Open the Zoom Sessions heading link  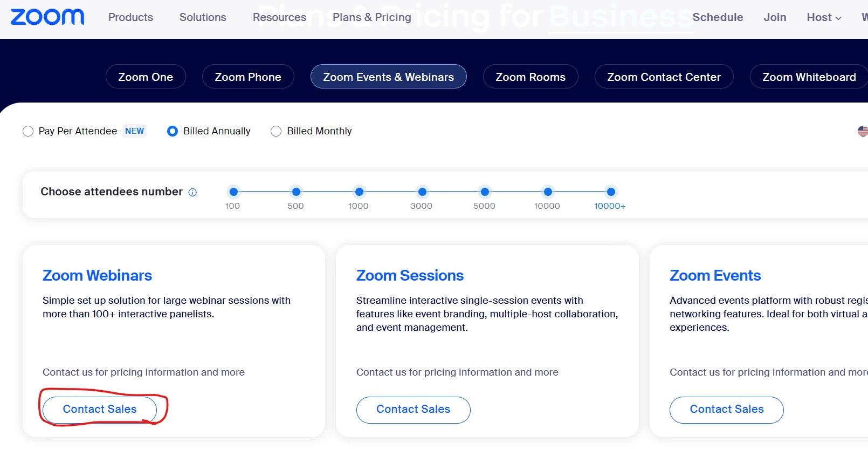[410, 276]
